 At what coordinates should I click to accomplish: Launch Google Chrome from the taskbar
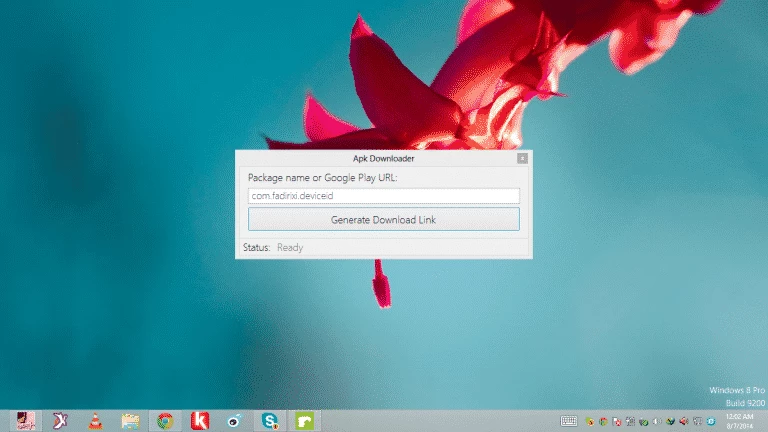(x=165, y=421)
